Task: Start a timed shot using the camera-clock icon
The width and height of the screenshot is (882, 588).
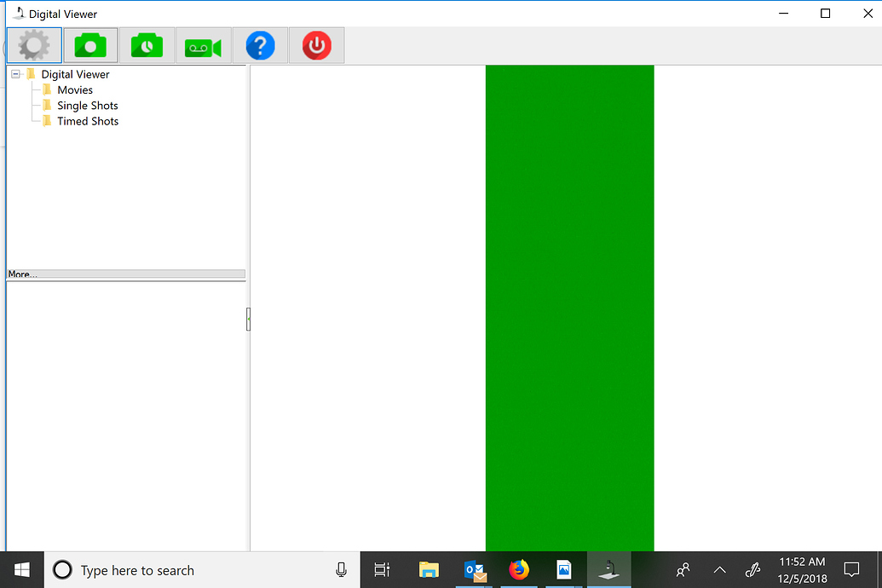Action: (x=147, y=44)
